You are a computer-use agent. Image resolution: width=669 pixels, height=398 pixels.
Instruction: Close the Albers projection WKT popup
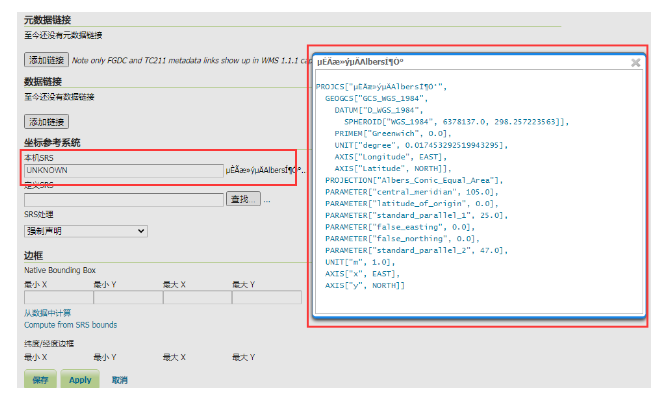click(635, 63)
